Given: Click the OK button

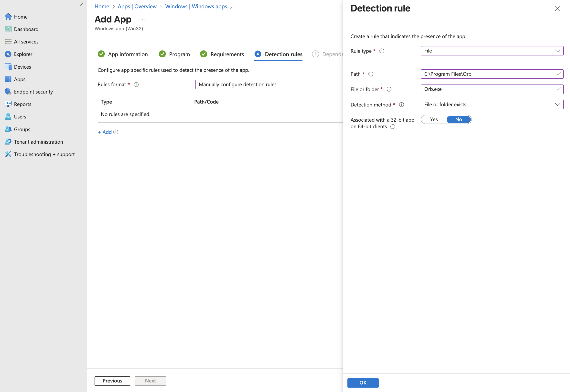Looking at the screenshot, I should tap(363, 383).
